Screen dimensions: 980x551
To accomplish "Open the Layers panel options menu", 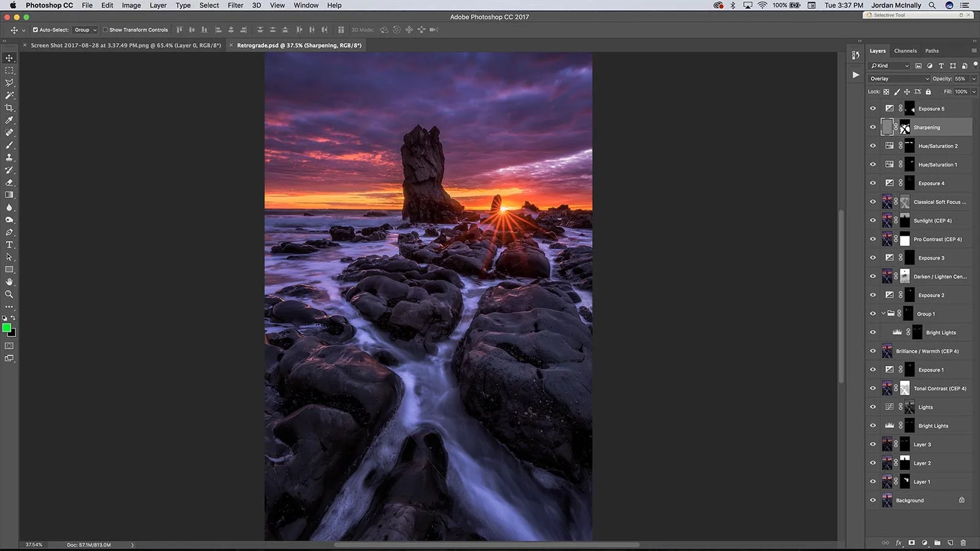I will [x=974, y=51].
